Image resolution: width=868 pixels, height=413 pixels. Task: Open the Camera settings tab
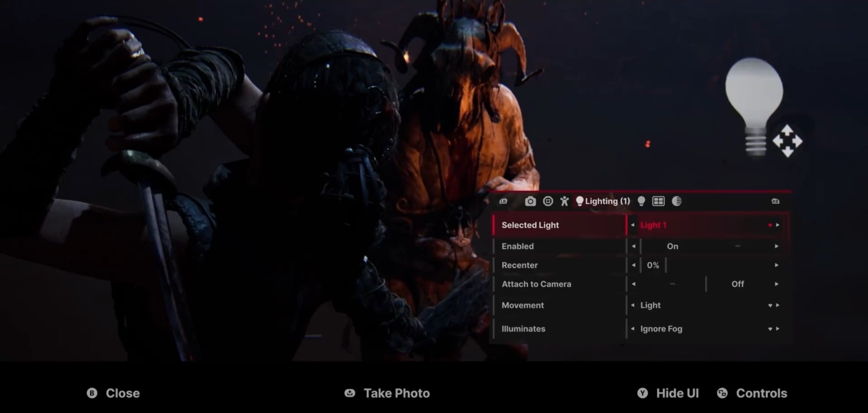pos(530,201)
